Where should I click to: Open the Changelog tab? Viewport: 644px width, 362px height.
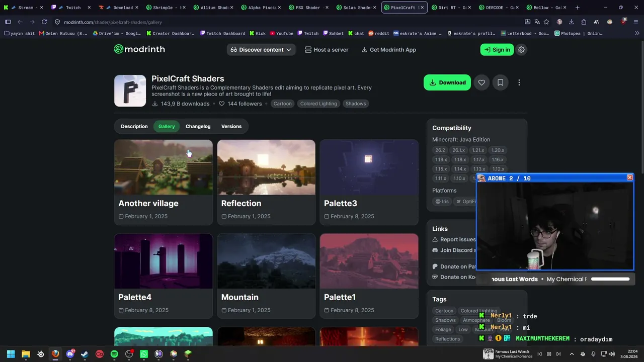click(x=198, y=126)
